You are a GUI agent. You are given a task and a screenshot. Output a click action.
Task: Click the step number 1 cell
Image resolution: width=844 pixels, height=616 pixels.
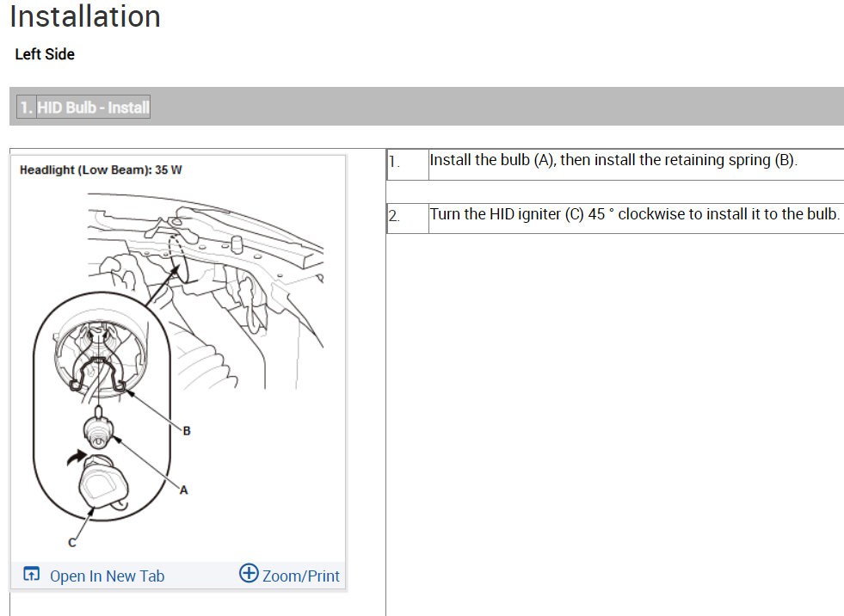click(x=408, y=164)
